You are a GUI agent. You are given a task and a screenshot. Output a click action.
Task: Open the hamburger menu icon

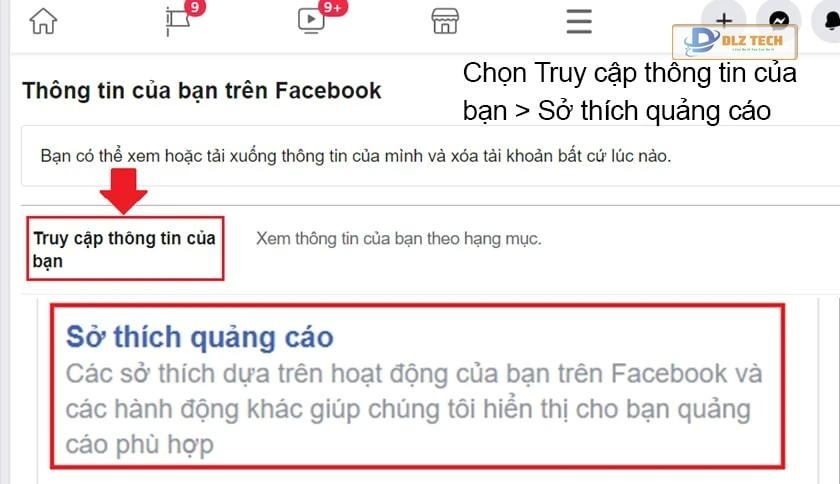[579, 21]
